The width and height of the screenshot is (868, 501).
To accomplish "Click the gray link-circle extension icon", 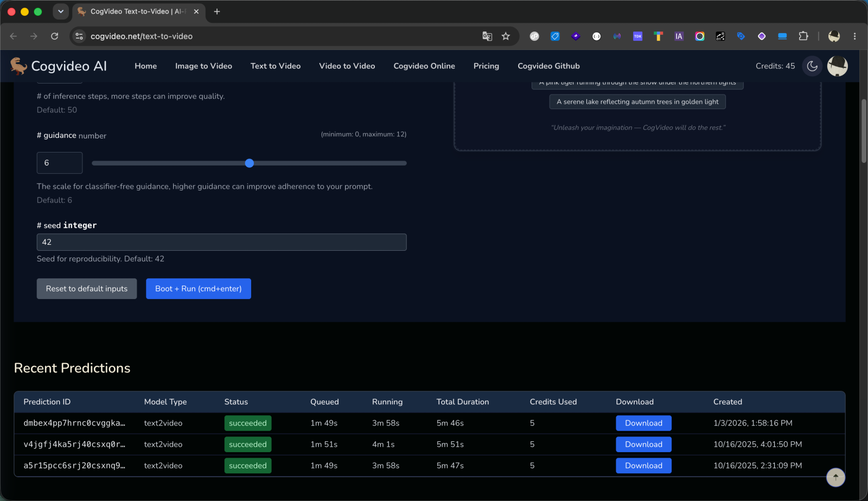I will tap(534, 36).
